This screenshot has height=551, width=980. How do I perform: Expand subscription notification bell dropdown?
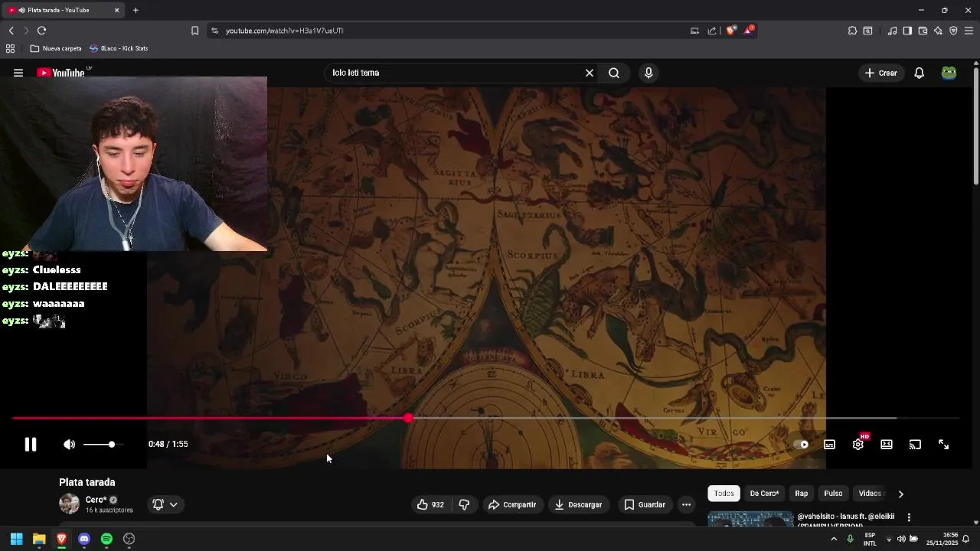pyautogui.click(x=165, y=504)
